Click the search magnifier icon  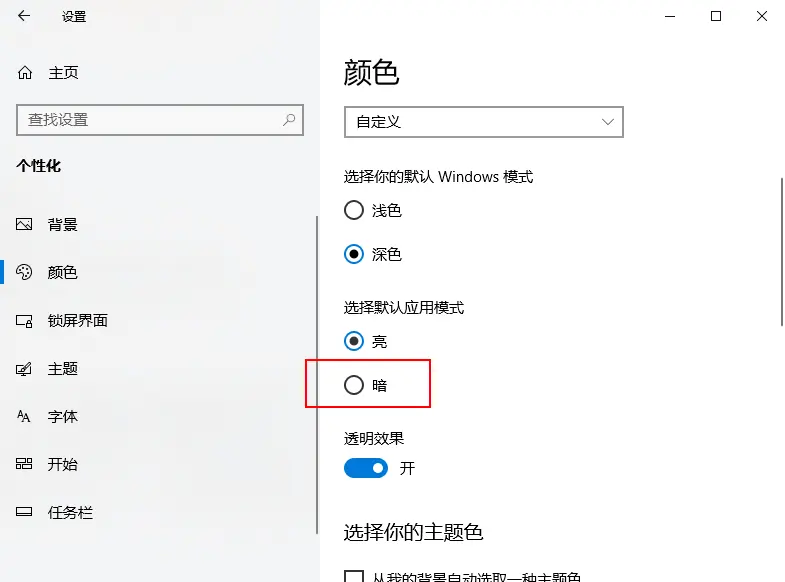click(289, 120)
